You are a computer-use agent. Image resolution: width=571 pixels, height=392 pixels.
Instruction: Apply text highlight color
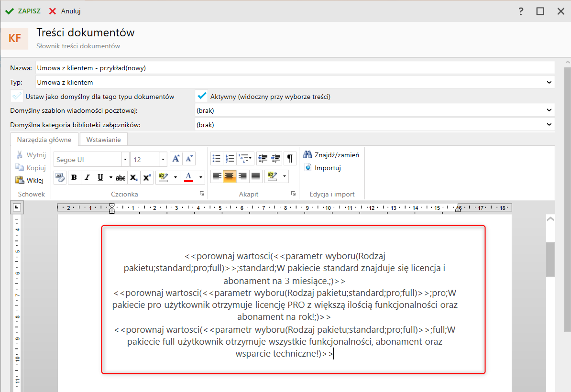[163, 177]
